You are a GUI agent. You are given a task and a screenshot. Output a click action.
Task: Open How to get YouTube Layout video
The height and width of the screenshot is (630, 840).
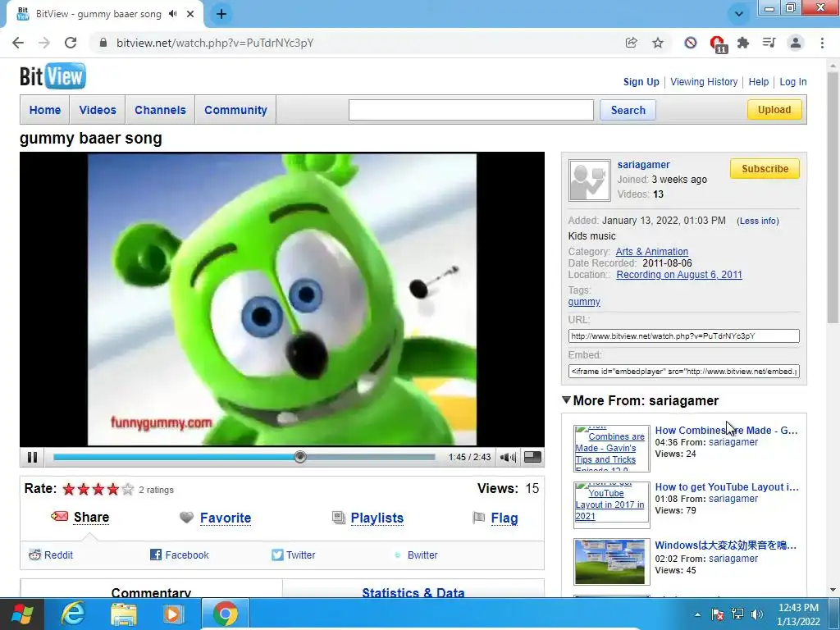pyautogui.click(x=727, y=487)
